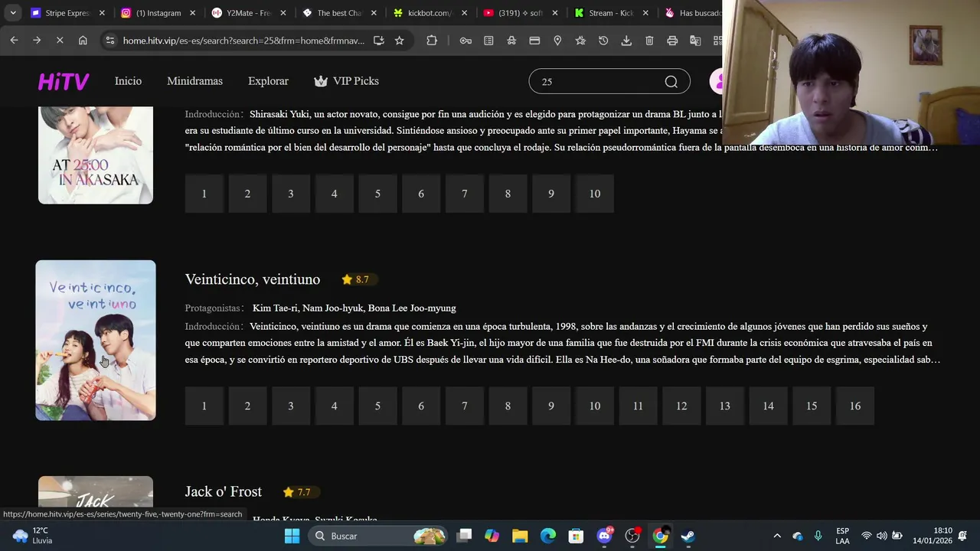Click the browser back arrow

[14, 41]
